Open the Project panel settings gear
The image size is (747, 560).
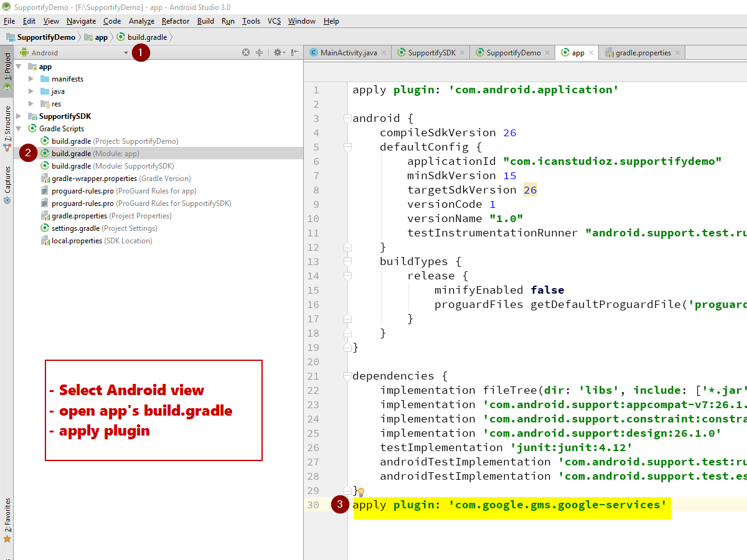(x=279, y=53)
